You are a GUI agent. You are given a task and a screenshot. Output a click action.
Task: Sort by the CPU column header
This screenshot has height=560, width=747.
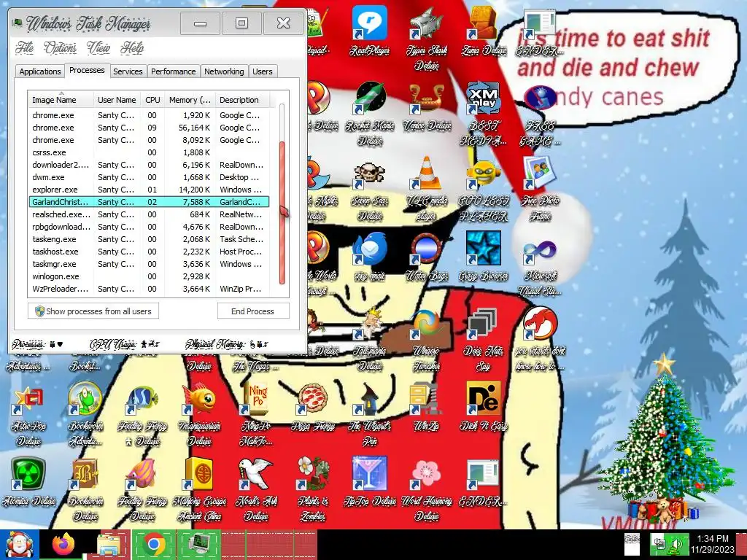coord(152,100)
